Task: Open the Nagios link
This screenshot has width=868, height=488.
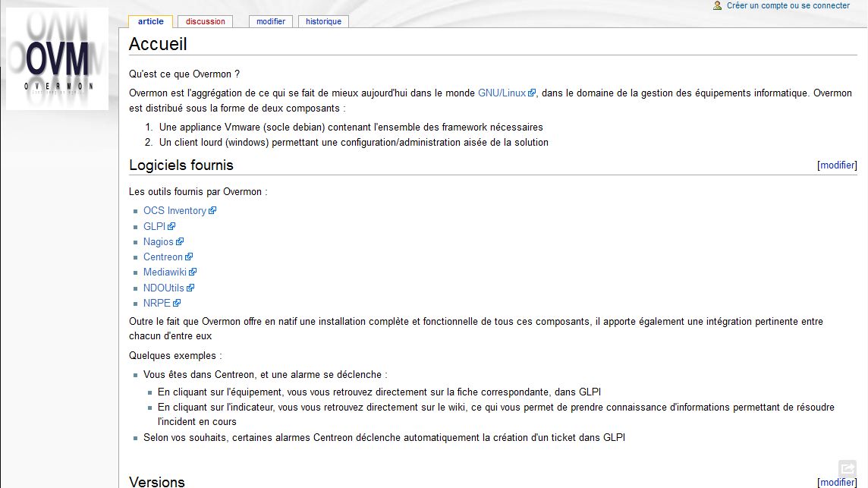Action: 159,241
